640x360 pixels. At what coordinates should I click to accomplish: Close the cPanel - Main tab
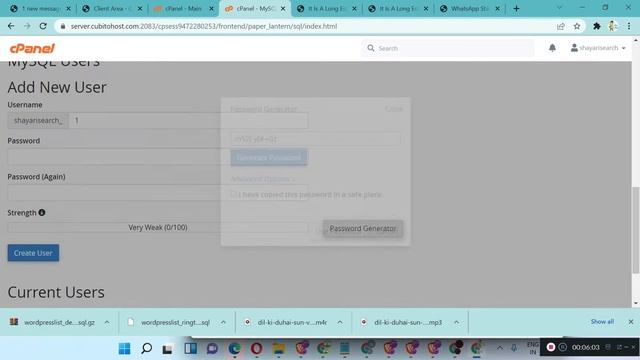coord(211,9)
